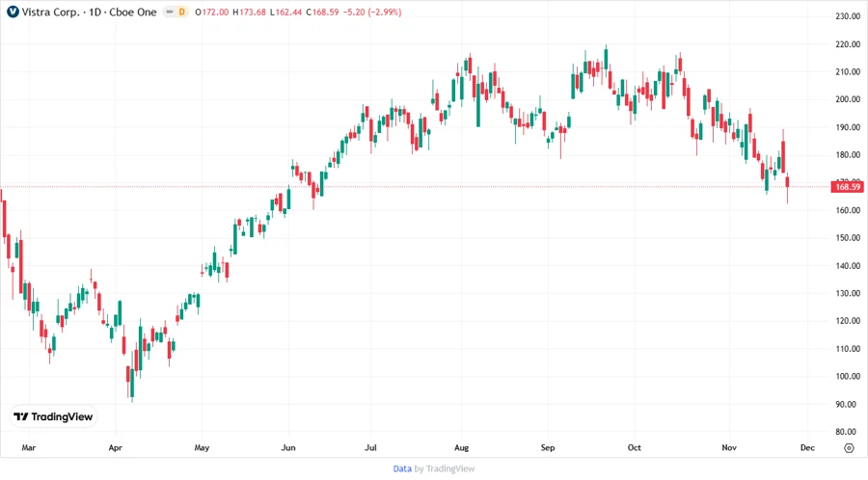The width and height of the screenshot is (868, 480).
Task: Click the high value H173.68
Action: point(249,13)
